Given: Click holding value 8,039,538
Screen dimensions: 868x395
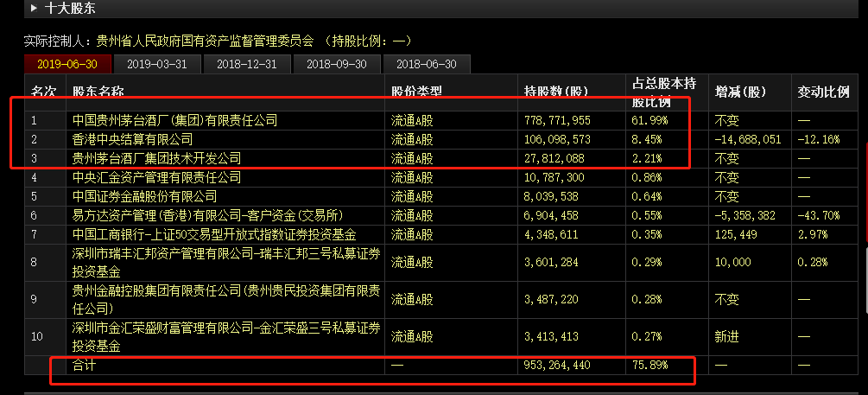Looking at the screenshot, I should click(551, 197).
